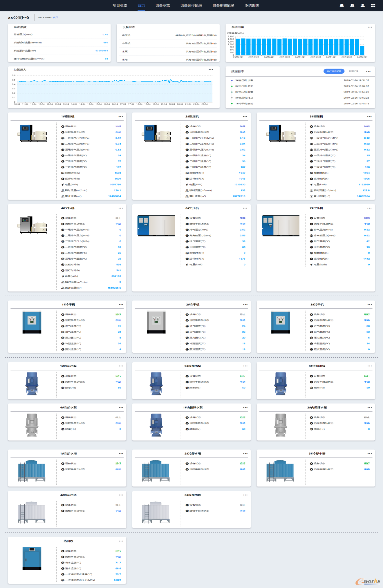
Task: Click 1#空压机 电量 value 1059780
Action: (115, 184)
